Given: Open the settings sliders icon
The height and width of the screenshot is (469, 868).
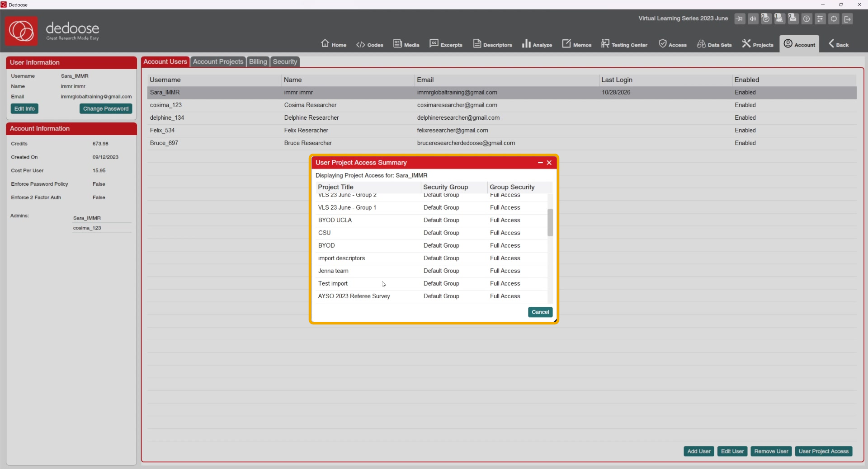Looking at the screenshot, I should tap(820, 19).
